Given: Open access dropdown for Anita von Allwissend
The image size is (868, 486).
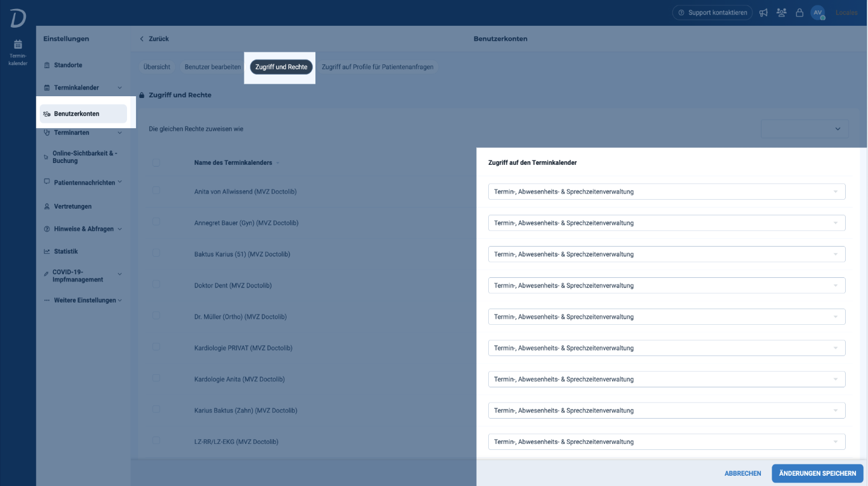Looking at the screenshot, I should [666, 192].
